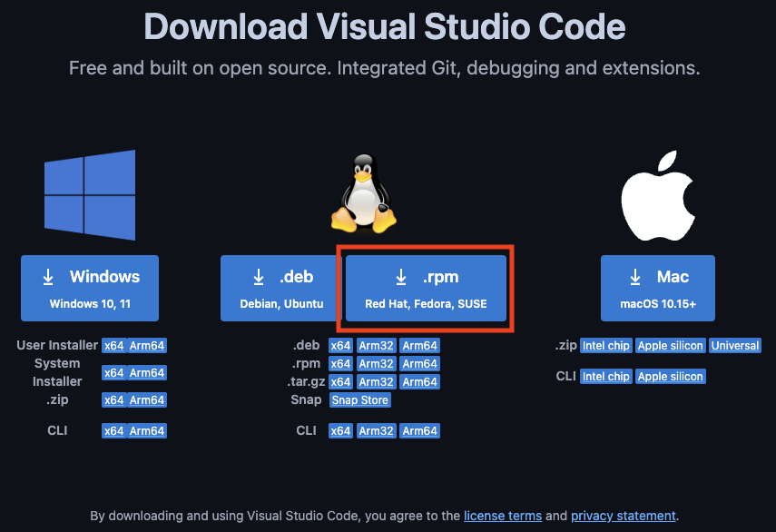Screen dimensions: 776x532
Task: Open the license terms link
Action: pos(502,516)
